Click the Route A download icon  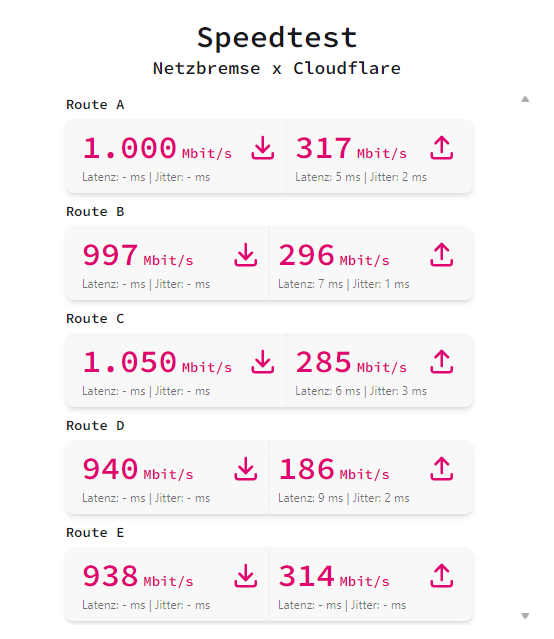point(263,148)
